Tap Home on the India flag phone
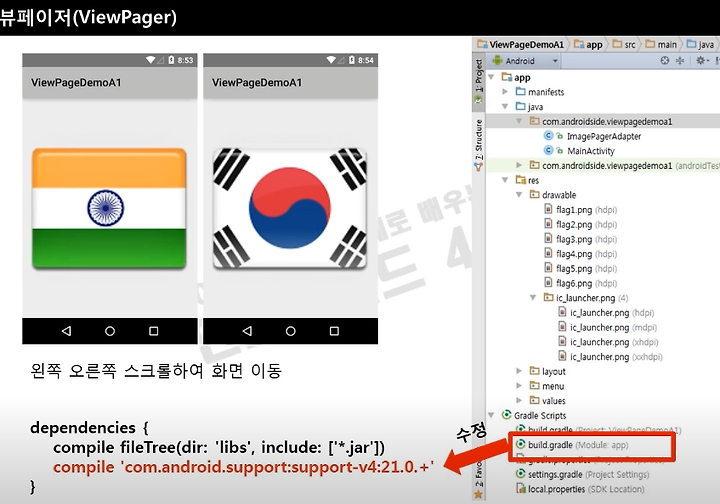The height and width of the screenshot is (504, 720). pos(110,331)
